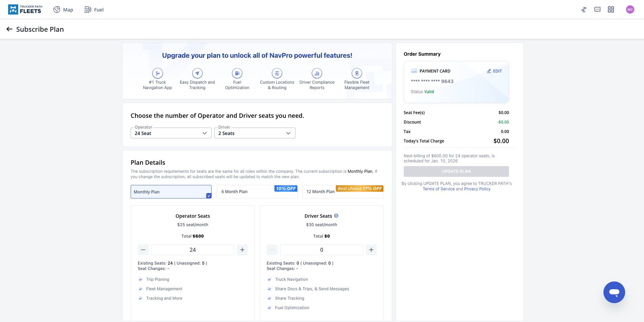Image resolution: width=644 pixels, height=322 pixels.
Task: Click EDIT on the payment card
Action: pos(494,71)
